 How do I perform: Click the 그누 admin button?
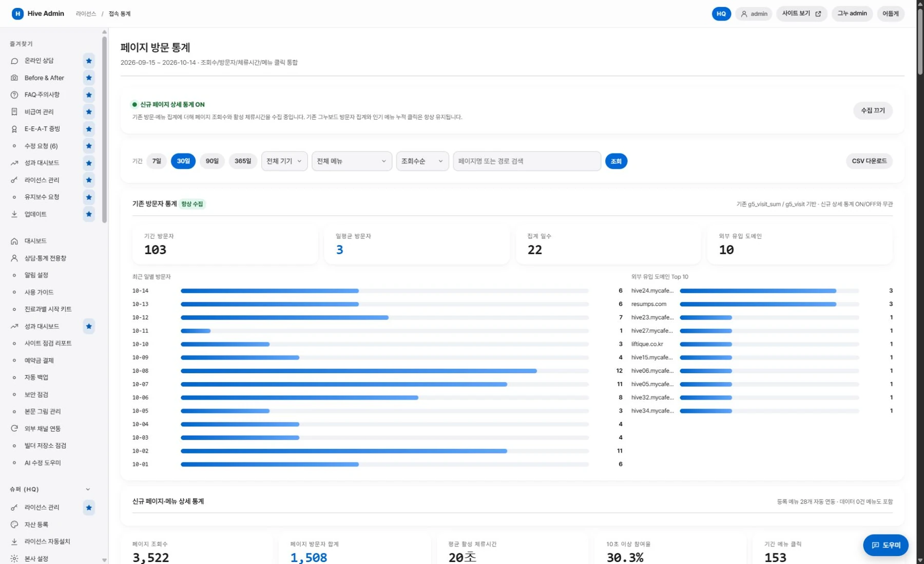coord(852,14)
